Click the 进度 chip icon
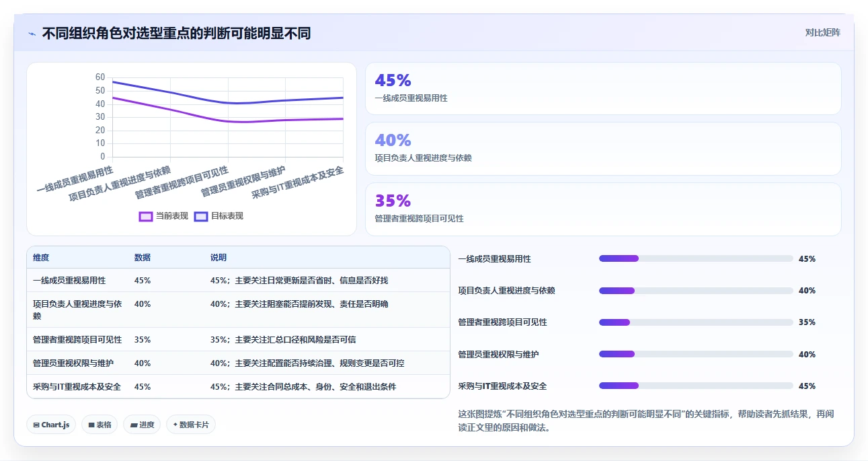Screen dimensions: 868x461 [x=134, y=425]
